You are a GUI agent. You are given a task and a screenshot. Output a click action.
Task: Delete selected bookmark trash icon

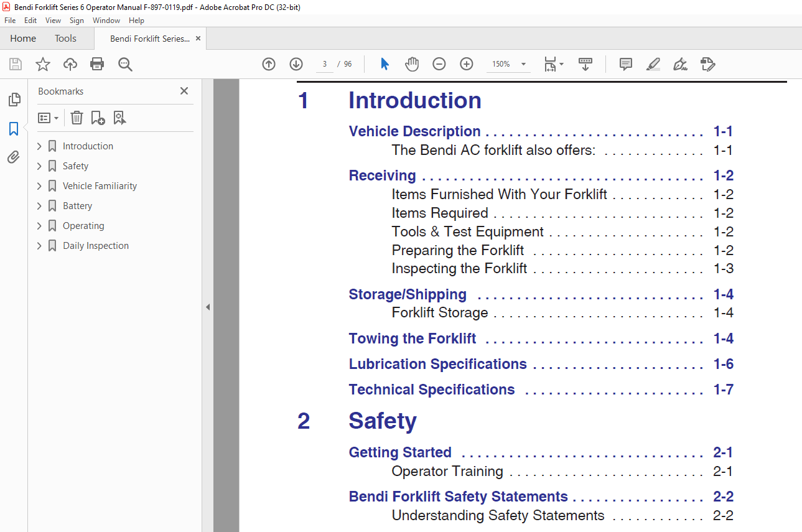point(77,118)
